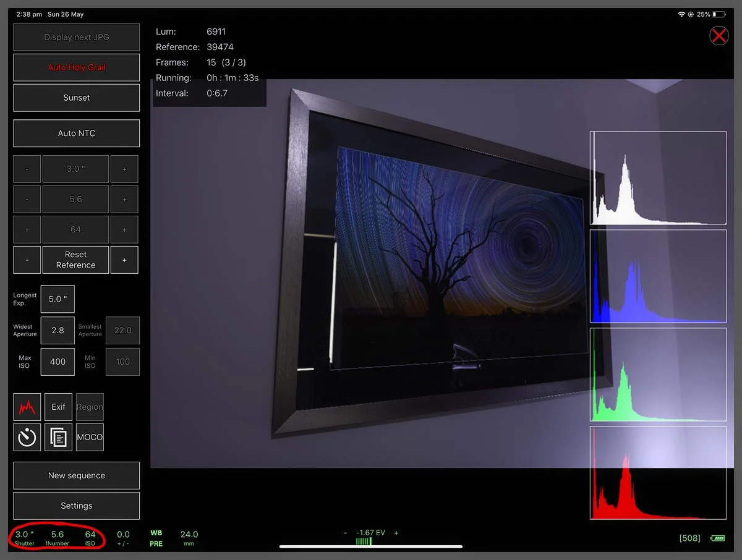Tap the Frames 15 (3 / 3) value

[226, 62]
